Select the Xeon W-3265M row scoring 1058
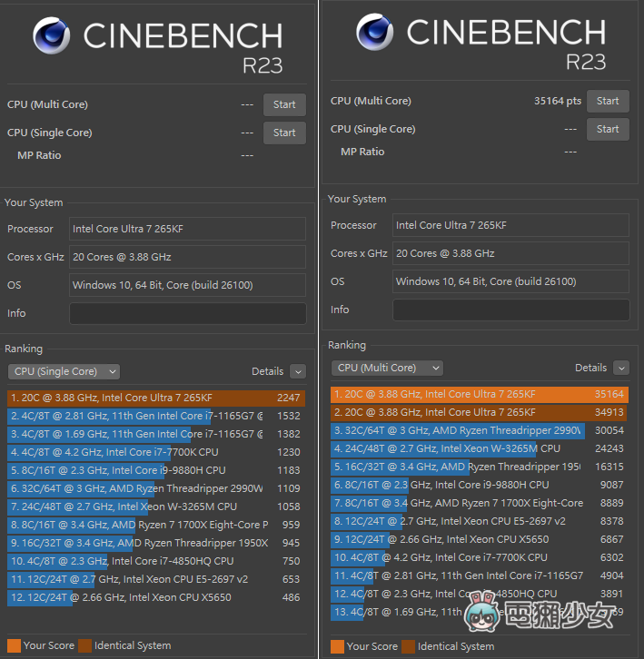644x659 pixels. 155,507
